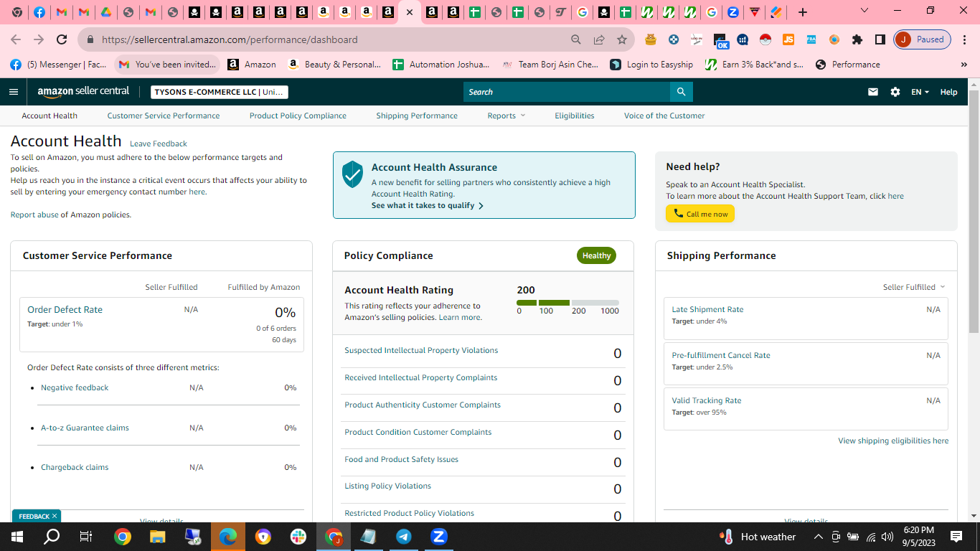The image size is (980, 551).
Task: Open the Seller Central mail messages icon
Action: tap(873, 92)
